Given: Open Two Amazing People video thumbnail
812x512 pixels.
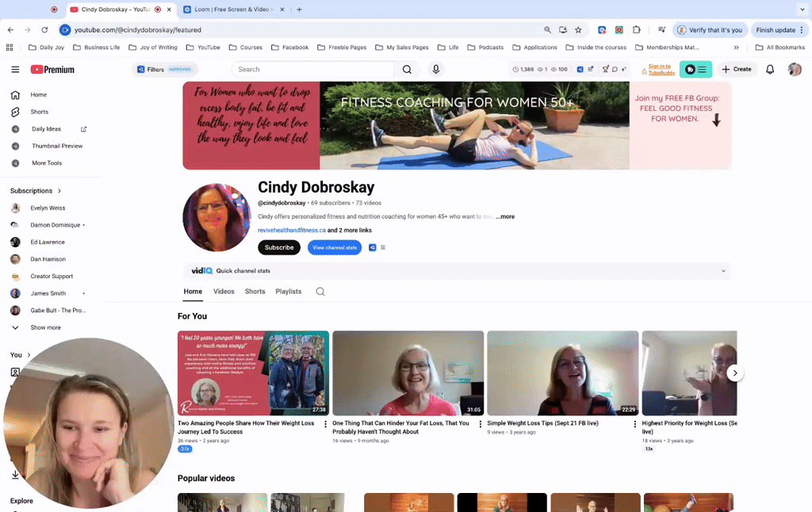Looking at the screenshot, I should pyautogui.click(x=253, y=373).
